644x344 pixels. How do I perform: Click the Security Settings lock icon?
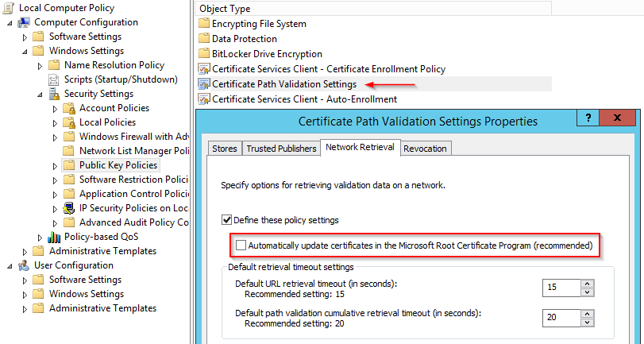coord(54,94)
